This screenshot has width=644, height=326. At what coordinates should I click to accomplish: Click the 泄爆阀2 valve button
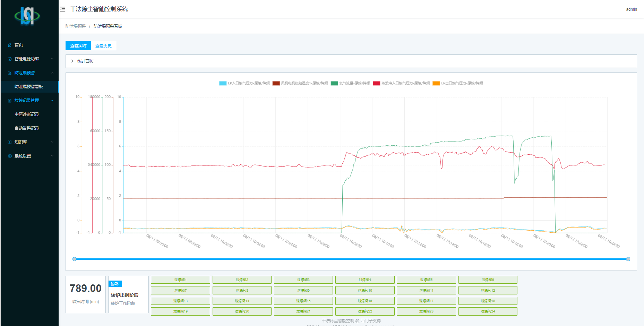coord(242,280)
